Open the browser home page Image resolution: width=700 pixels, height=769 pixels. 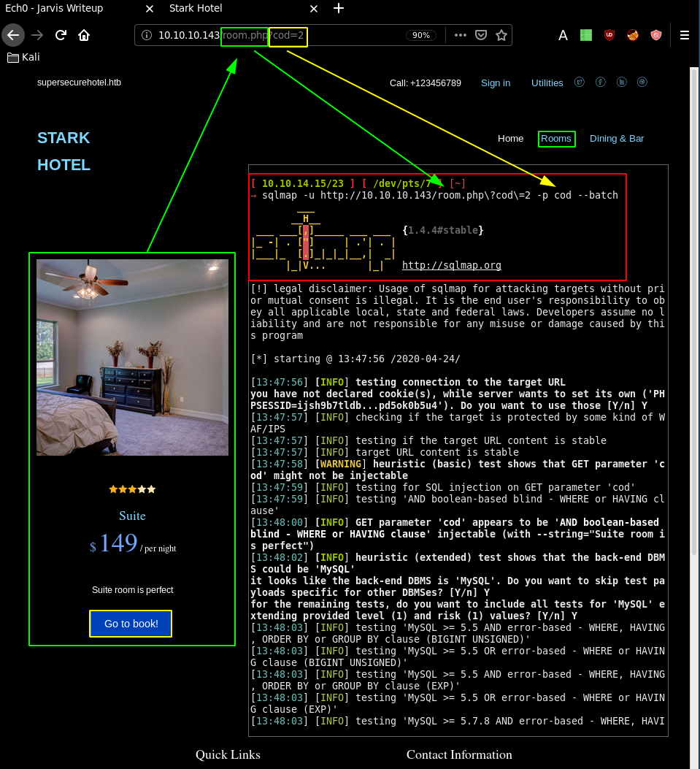click(x=84, y=35)
